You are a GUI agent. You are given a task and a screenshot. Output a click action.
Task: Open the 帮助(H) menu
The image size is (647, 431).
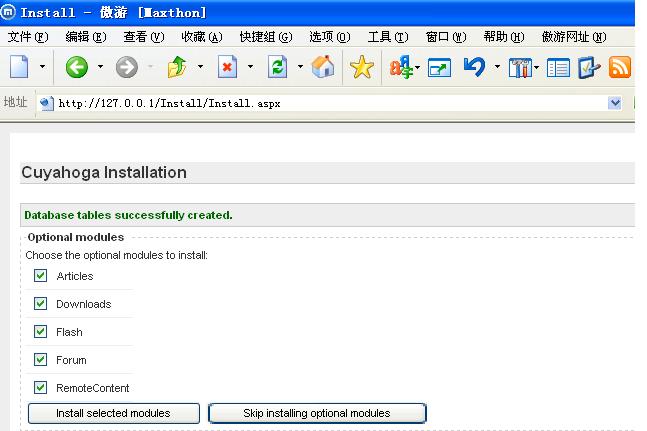[504, 37]
